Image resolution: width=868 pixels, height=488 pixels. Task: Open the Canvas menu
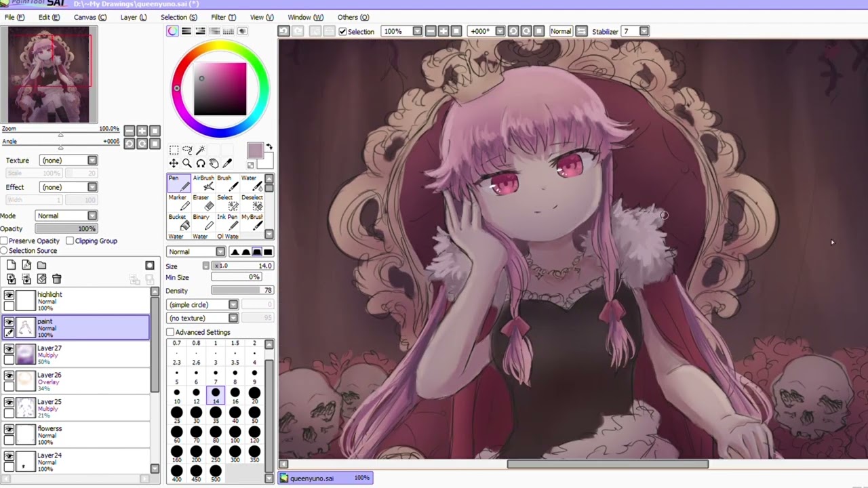click(90, 17)
